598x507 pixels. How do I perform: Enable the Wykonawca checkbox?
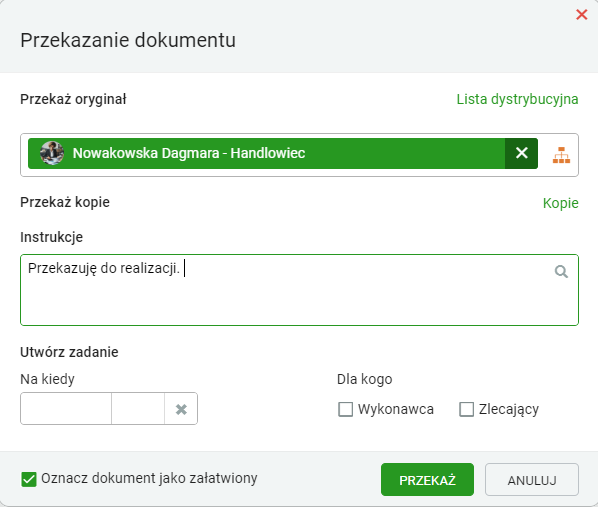346,409
